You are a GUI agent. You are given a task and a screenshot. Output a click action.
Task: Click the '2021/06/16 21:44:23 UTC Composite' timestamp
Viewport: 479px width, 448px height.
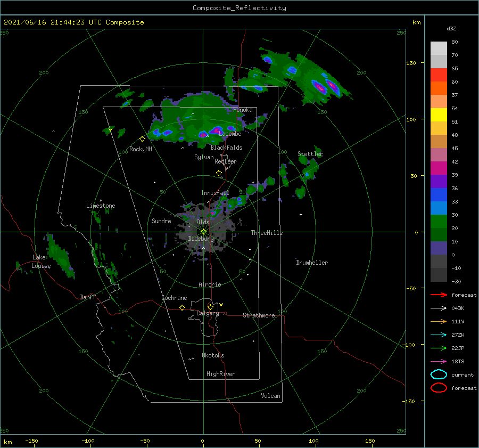73,22
